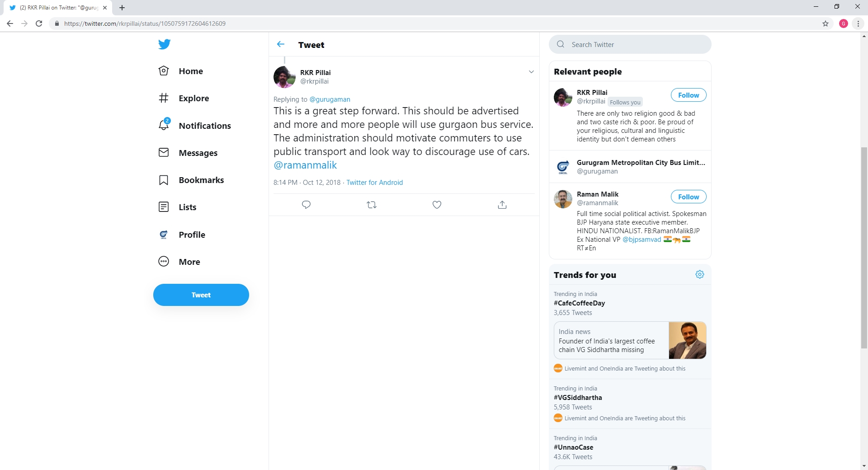Click the Twitter bird logo
This screenshot has width=868, height=470.
click(x=164, y=44)
